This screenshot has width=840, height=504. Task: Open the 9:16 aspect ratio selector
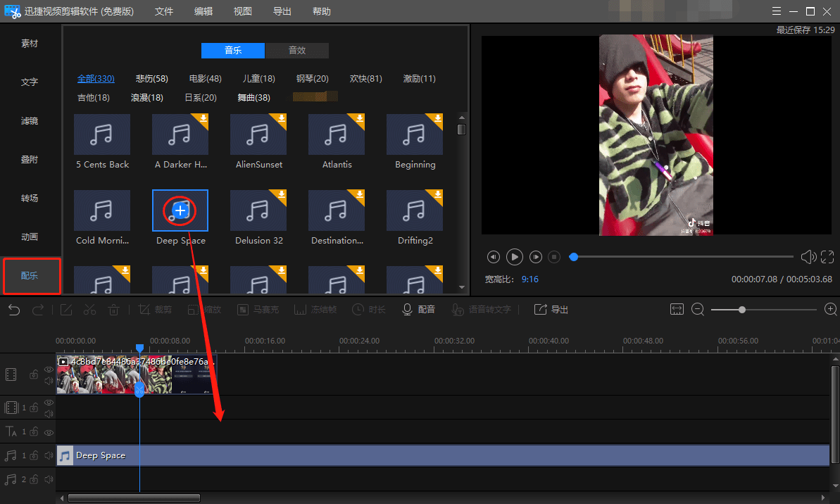click(529, 279)
